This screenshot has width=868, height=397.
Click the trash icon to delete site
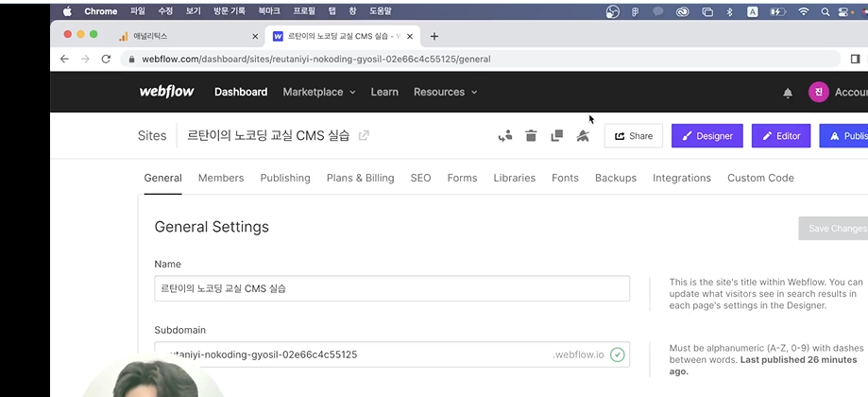coord(531,136)
